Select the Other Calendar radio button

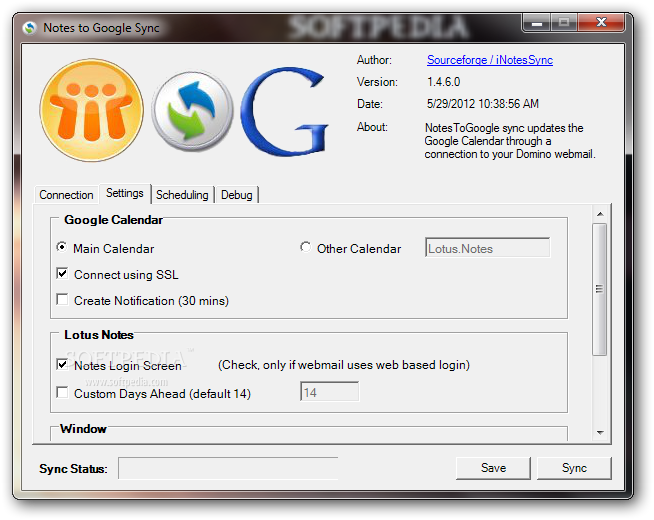[x=305, y=247]
